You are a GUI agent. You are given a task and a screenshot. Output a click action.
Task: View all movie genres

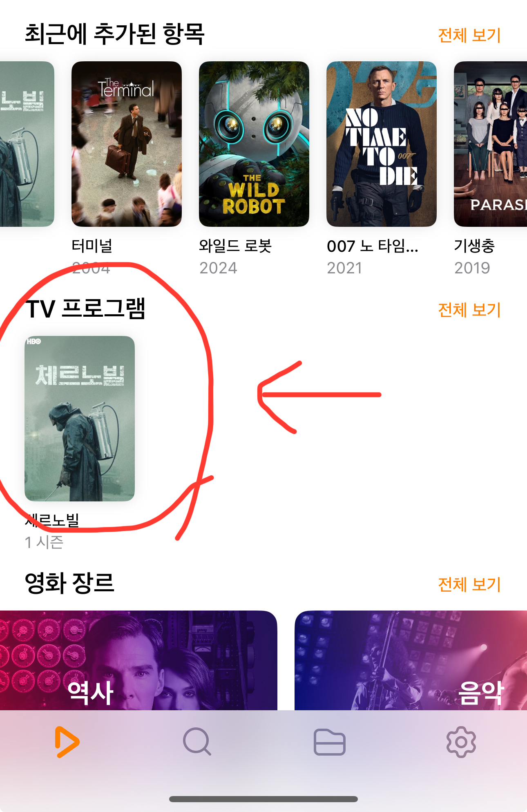469,584
